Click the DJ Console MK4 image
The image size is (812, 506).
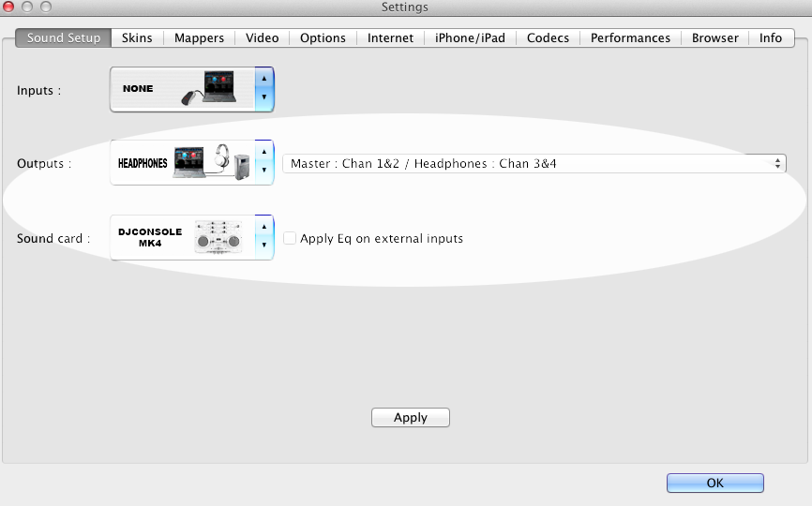pos(218,238)
